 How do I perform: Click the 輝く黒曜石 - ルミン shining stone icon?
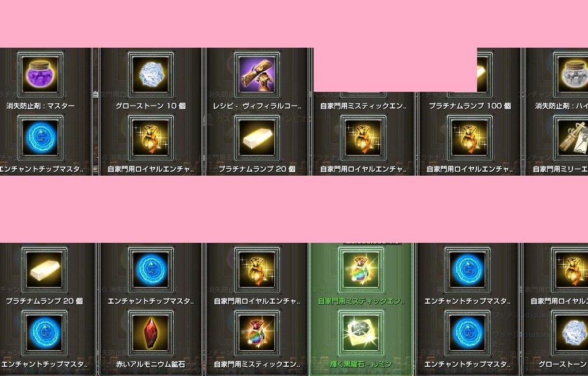click(361, 333)
